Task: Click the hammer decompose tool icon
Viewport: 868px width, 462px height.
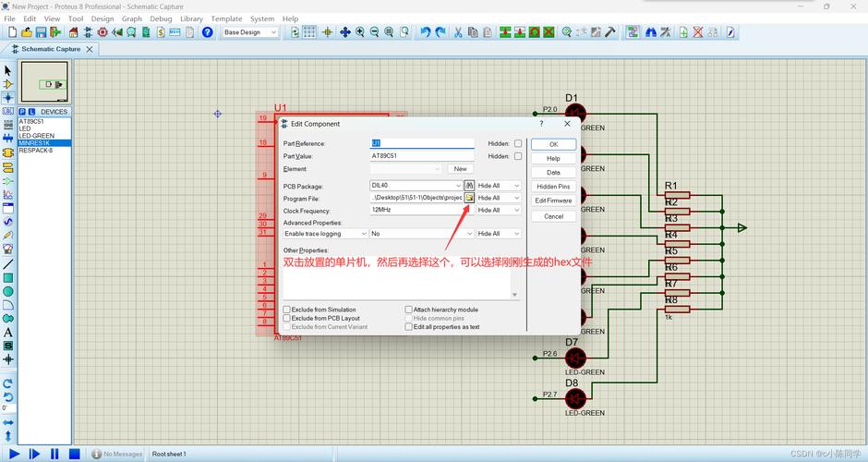Action: click(610, 32)
